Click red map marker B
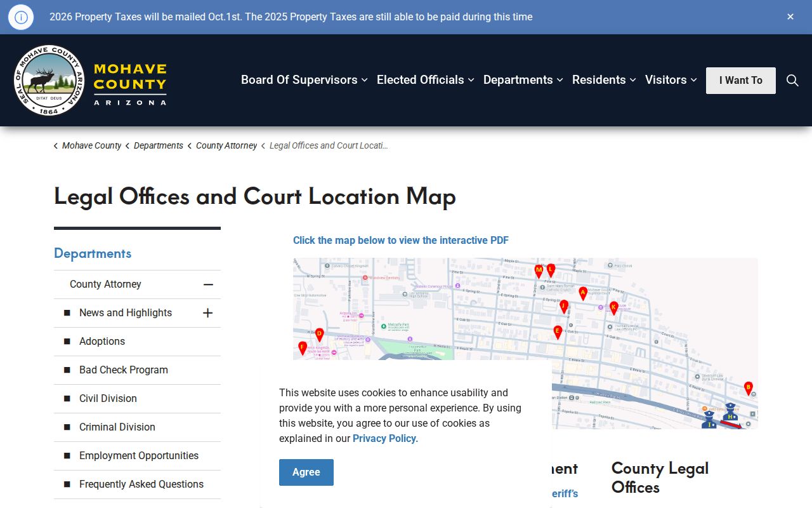Screen dimensions: 812x508 pos(748,388)
